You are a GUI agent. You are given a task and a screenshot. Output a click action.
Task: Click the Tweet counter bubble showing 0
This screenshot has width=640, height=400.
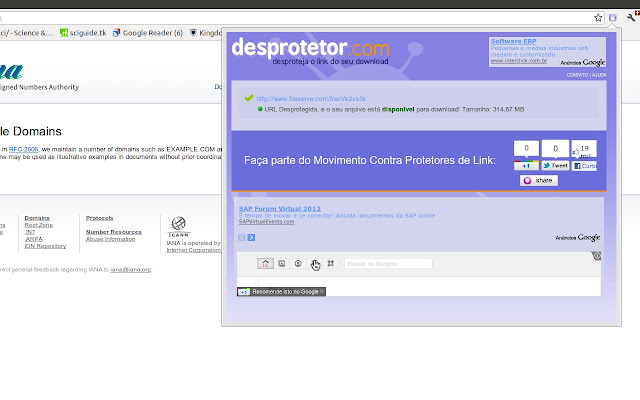pos(555,149)
